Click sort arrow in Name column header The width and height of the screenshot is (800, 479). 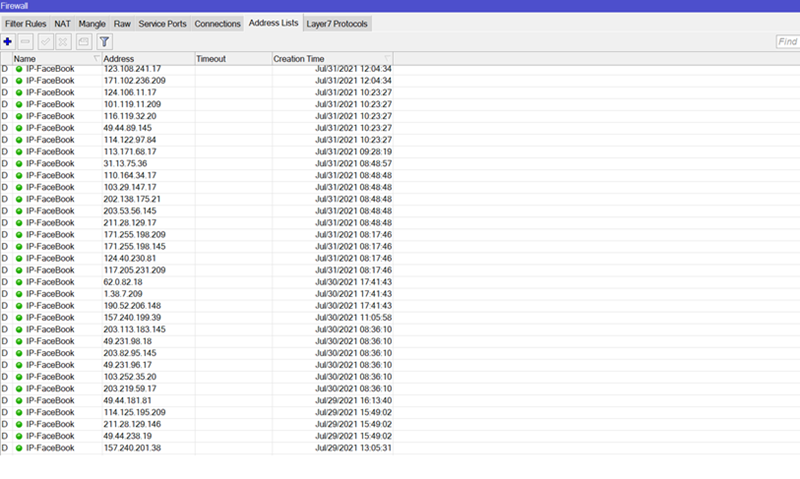[96, 59]
